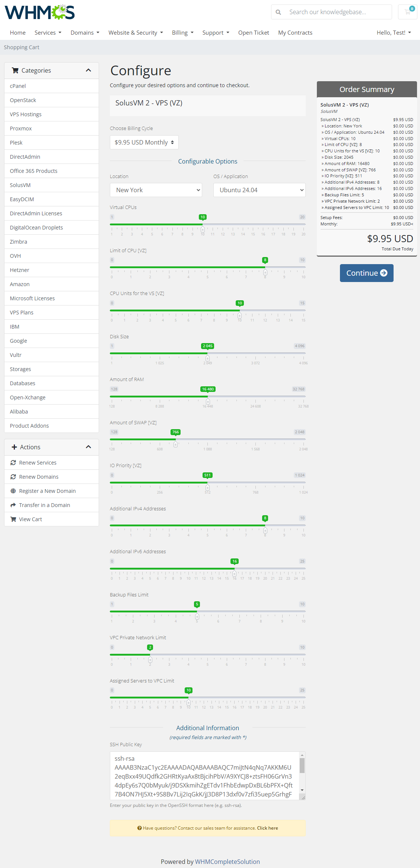Viewport: 420px width, 868px height.
Task: Click Renew Services in Actions panel
Action: [x=38, y=463]
